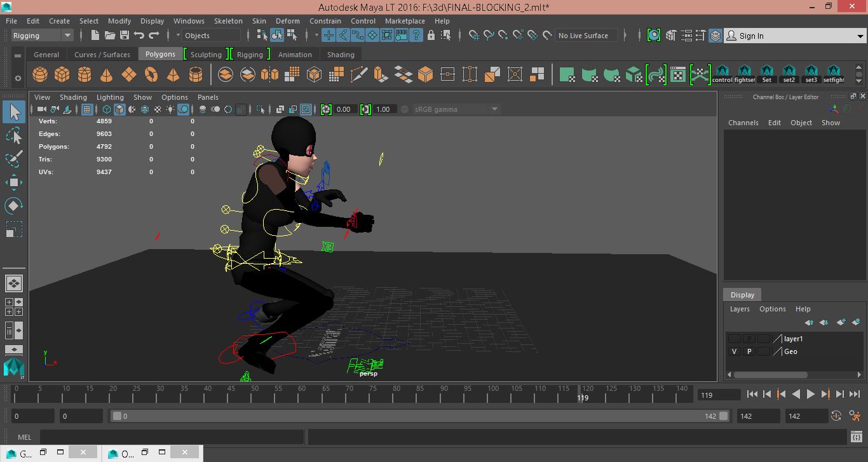Screen dimensions: 868x462
Task: Create a polygon torus from the shelf
Action: [x=151, y=75]
